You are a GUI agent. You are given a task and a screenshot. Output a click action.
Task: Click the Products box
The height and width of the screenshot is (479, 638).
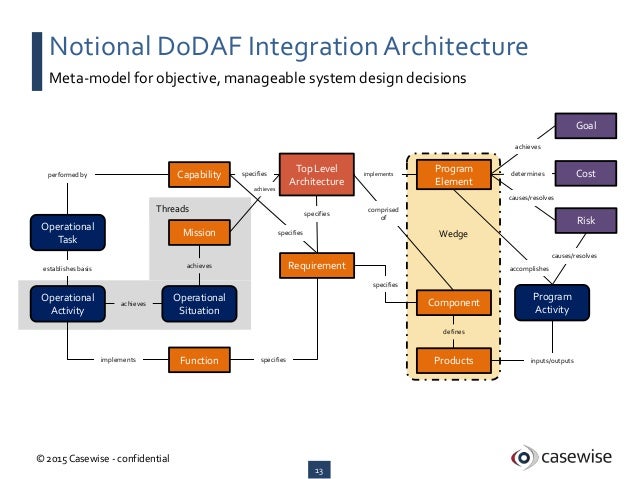coord(454,360)
